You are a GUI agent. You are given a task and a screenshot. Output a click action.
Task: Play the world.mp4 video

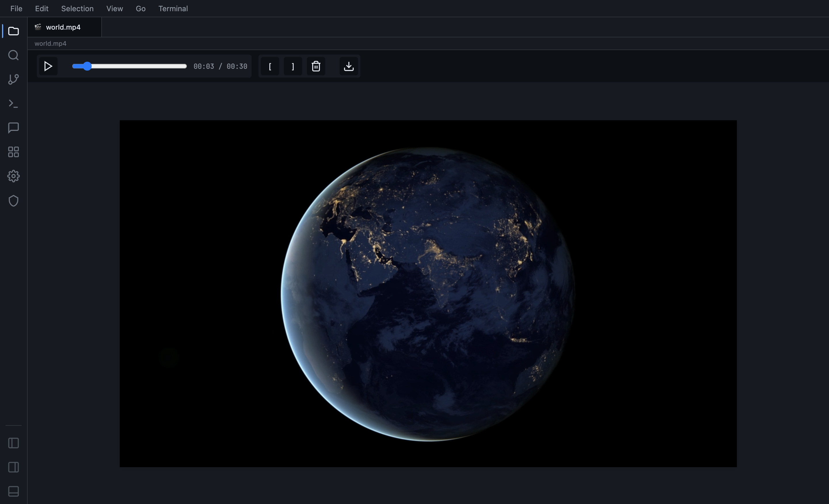[48, 66]
